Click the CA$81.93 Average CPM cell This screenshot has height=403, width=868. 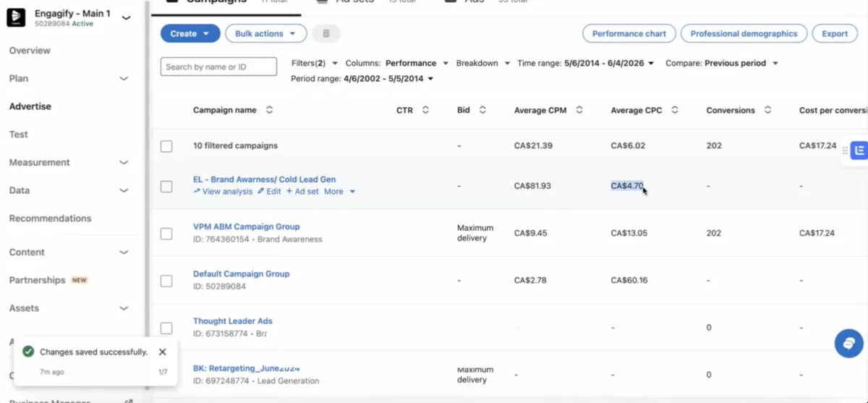pos(532,186)
